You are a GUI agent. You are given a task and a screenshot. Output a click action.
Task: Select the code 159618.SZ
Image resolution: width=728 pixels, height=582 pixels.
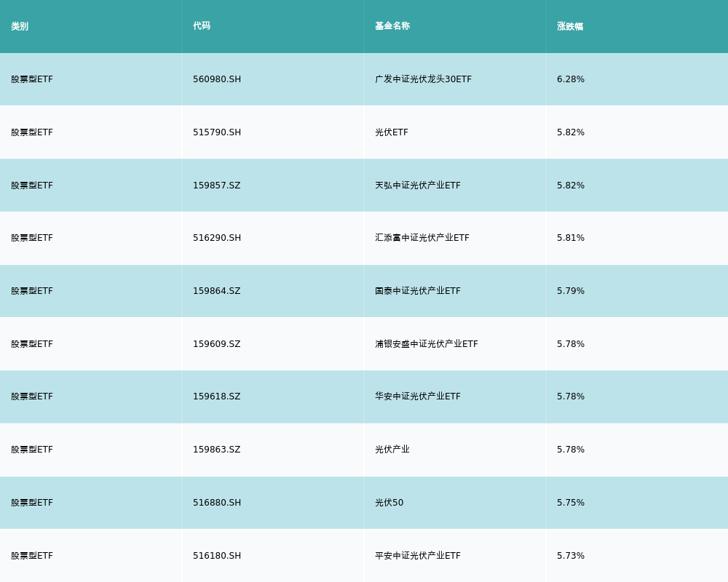click(217, 396)
